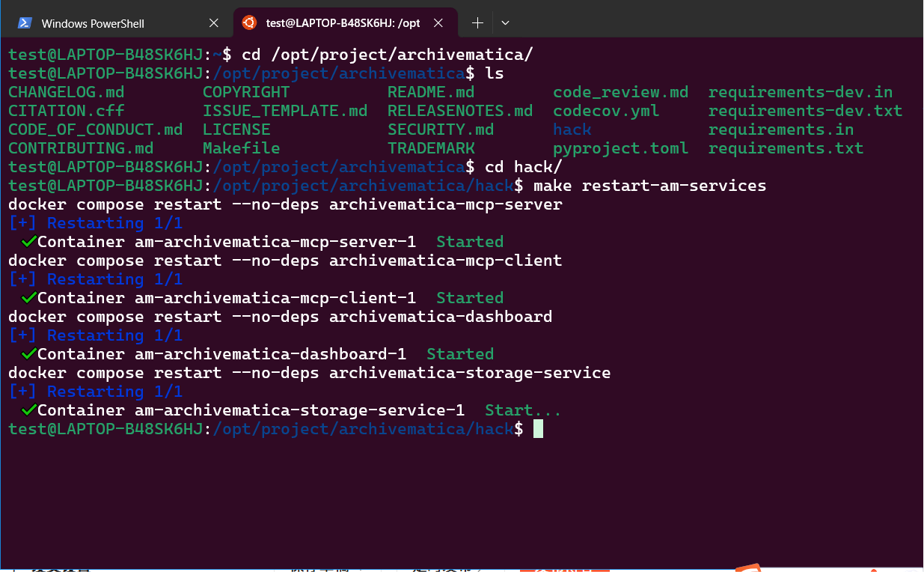
Task: Click the Ubuntu logo icon in second tab
Action: coord(249,22)
